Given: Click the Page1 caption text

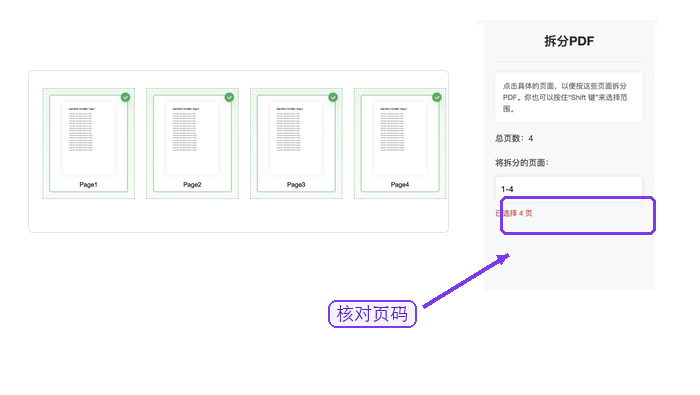Looking at the screenshot, I should (x=88, y=184).
